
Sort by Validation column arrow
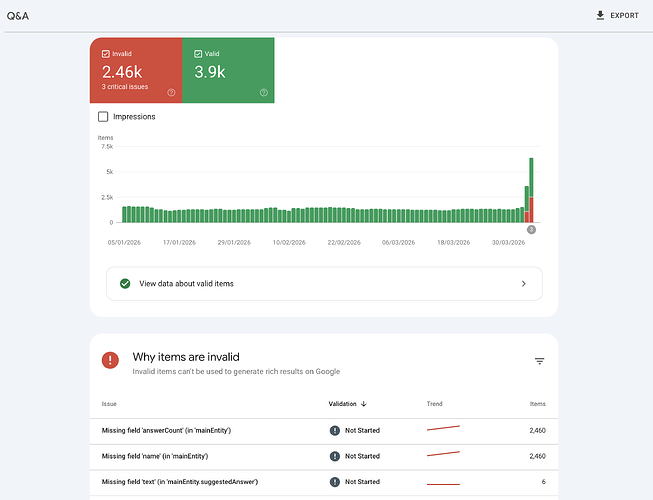pyautogui.click(x=364, y=404)
